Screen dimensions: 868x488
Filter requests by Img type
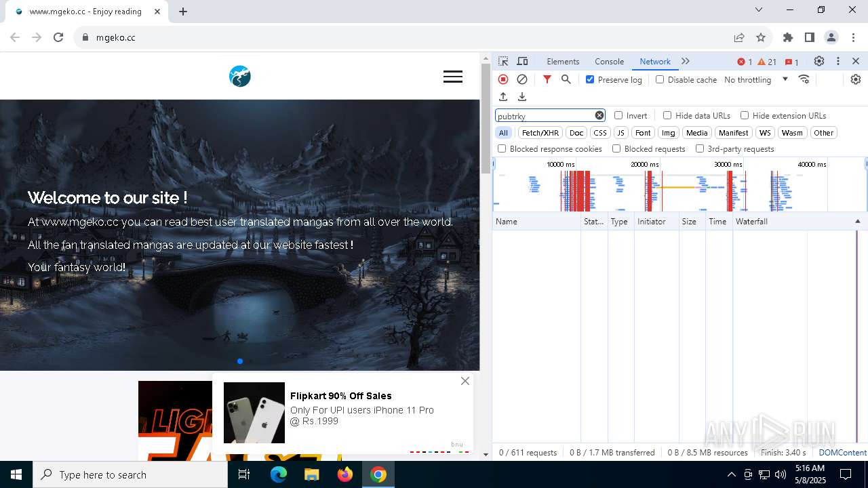(669, 133)
